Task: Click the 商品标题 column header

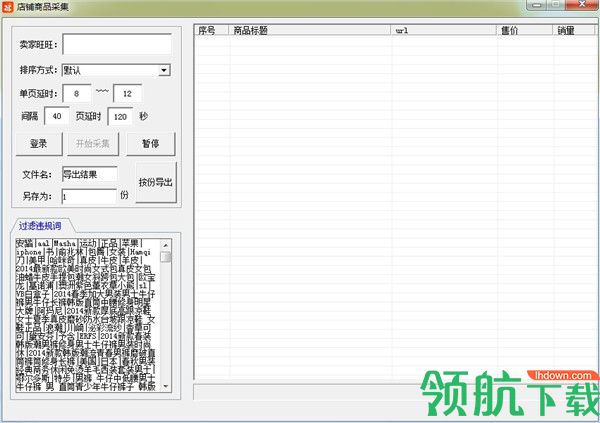Action: point(310,30)
